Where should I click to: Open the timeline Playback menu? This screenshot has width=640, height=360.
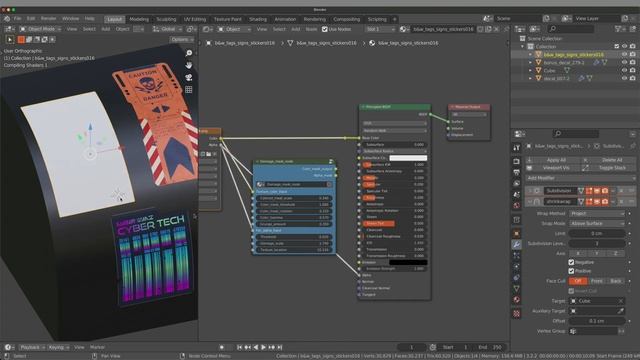[x=32, y=347]
